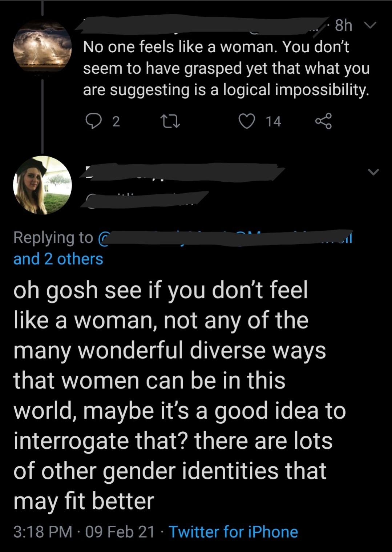Image resolution: width=392 pixels, height=552 pixels.
Task: Click the reply count '2'
Action: (116, 122)
